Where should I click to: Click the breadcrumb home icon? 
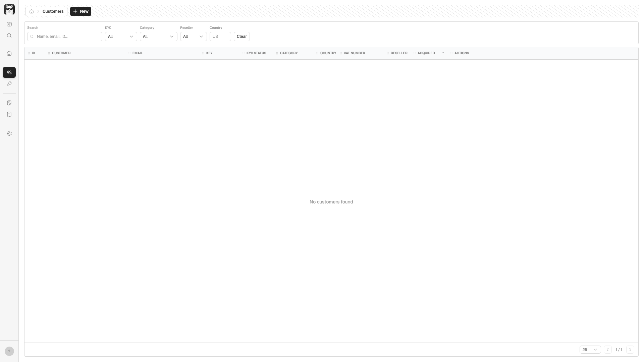(x=32, y=11)
